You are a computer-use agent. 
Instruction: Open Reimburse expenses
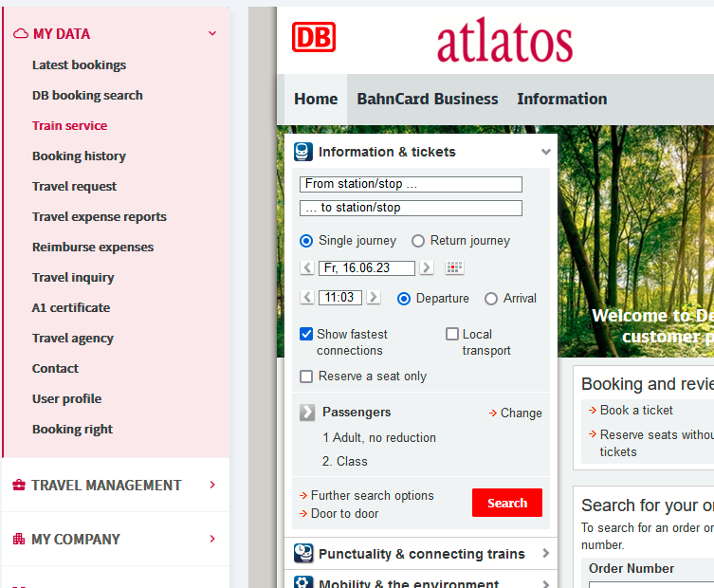93,248
